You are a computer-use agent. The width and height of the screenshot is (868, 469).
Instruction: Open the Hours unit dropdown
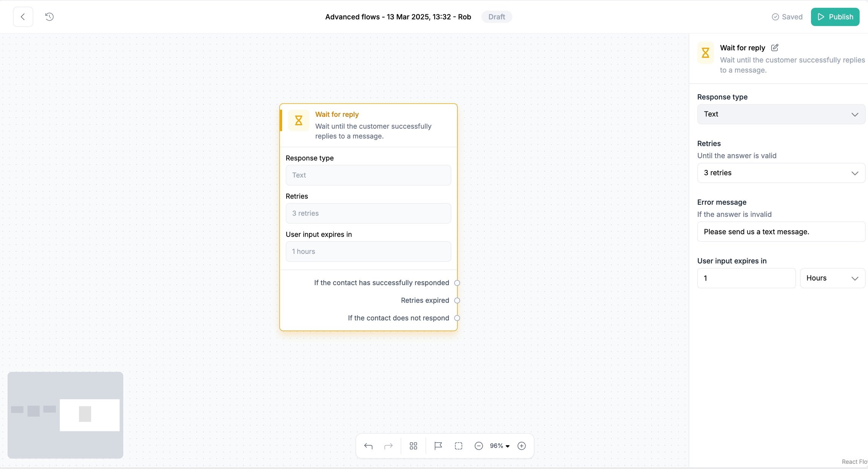(x=832, y=278)
